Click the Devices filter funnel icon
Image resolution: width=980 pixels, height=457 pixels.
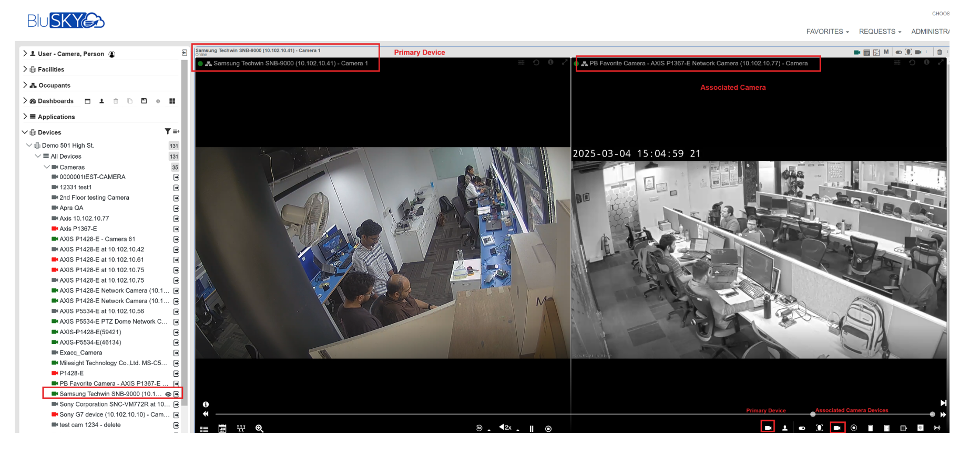pyautogui.click(x=167, y=131)
